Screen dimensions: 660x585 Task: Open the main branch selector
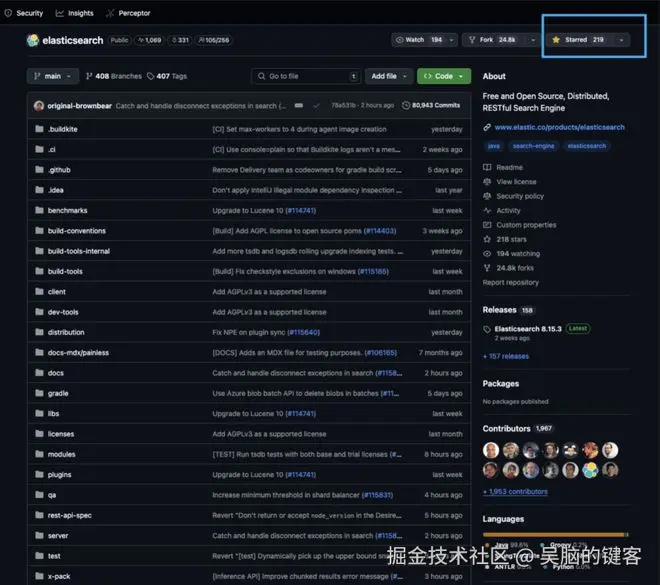coord(53,76)
